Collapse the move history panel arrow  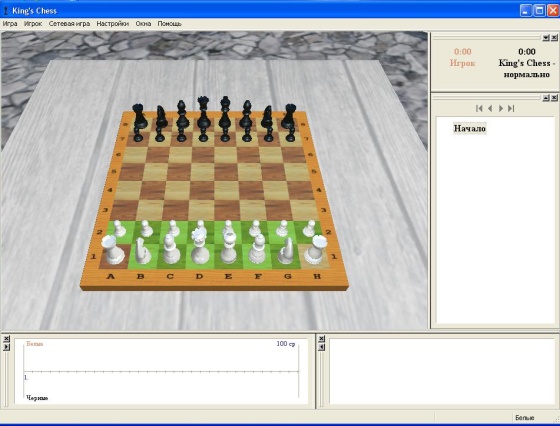click(546, 98)
